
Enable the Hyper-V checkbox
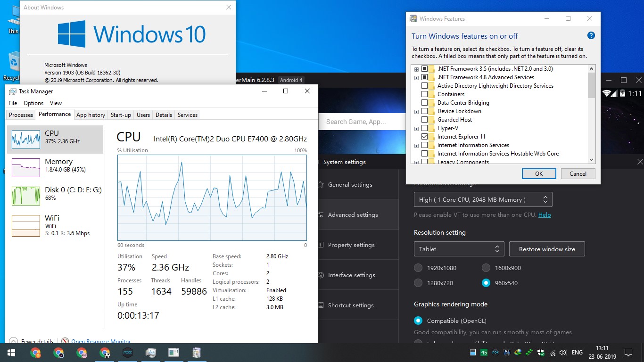tap(424, 128)
